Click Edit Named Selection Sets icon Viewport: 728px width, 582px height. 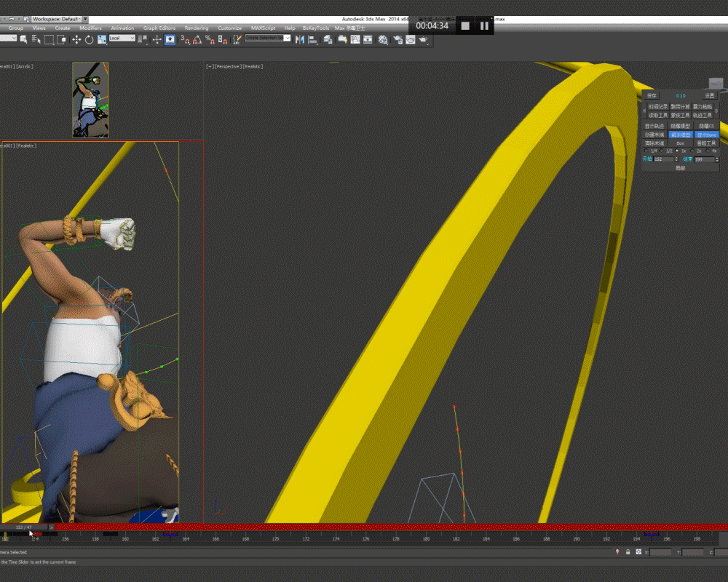pyautogui.click(x=237, y=39)
